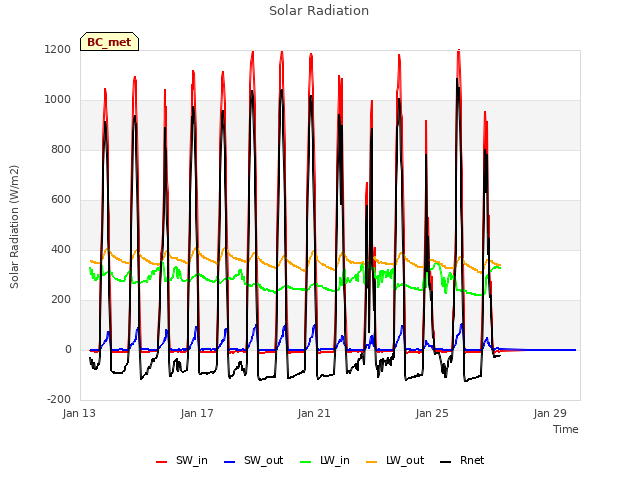Screen dimensions: 640x480
Task: Click the Solar Radiation chart title
Action: [319, 11]
